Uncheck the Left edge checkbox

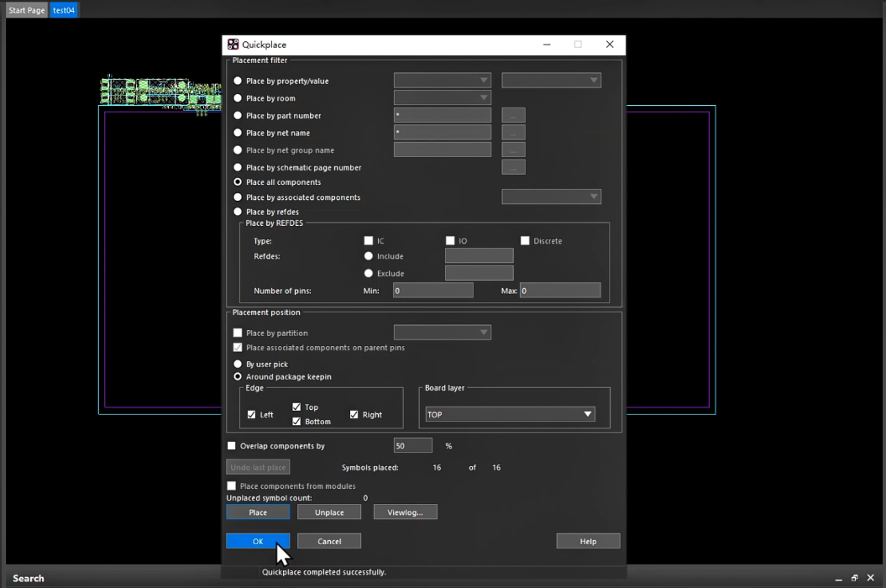click(x=251, y=414)
